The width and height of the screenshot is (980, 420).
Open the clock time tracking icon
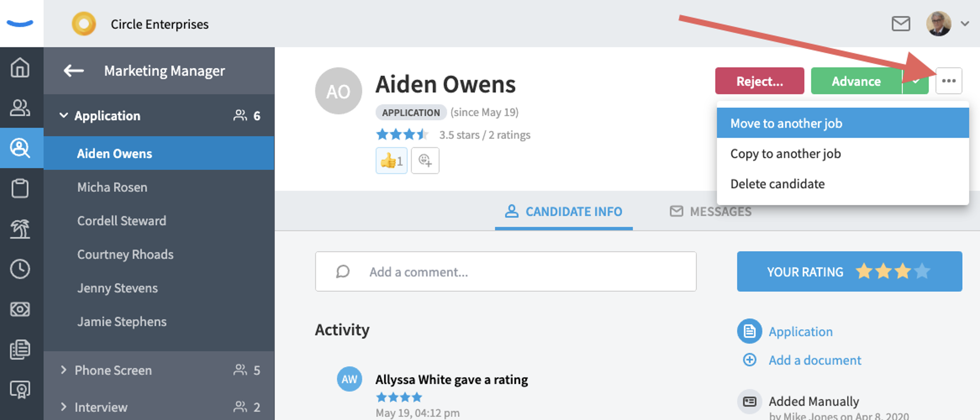pos(20,269)
